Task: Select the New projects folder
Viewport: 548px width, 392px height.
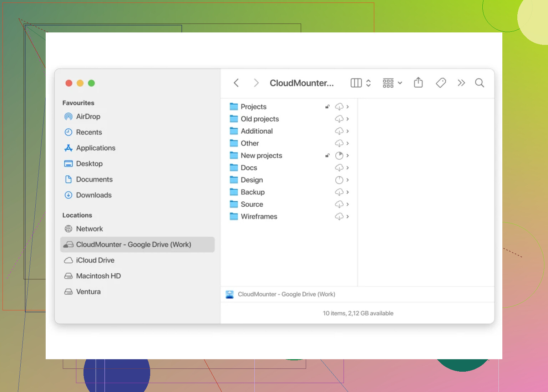Action: pyautogui.click(x=289, y=155)
